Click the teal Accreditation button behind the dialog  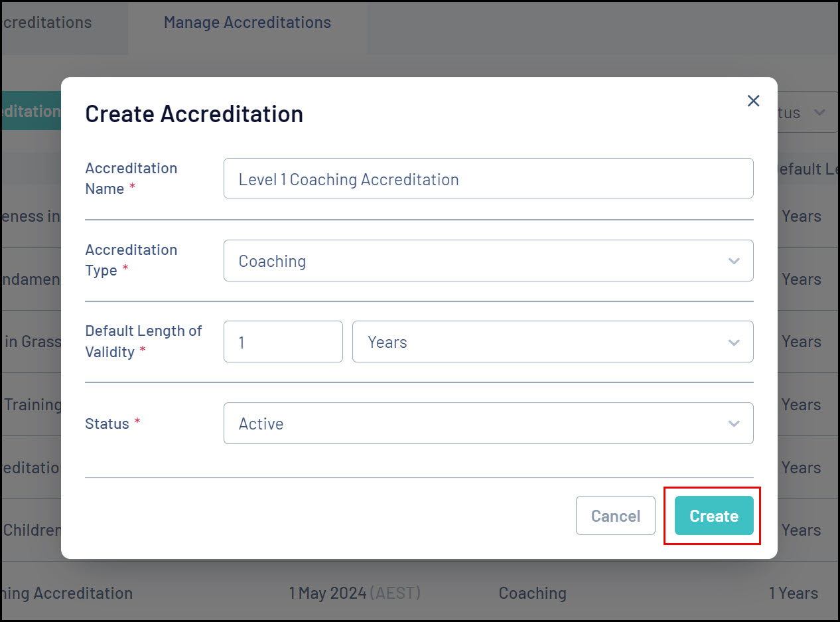(x=31, y=112)
